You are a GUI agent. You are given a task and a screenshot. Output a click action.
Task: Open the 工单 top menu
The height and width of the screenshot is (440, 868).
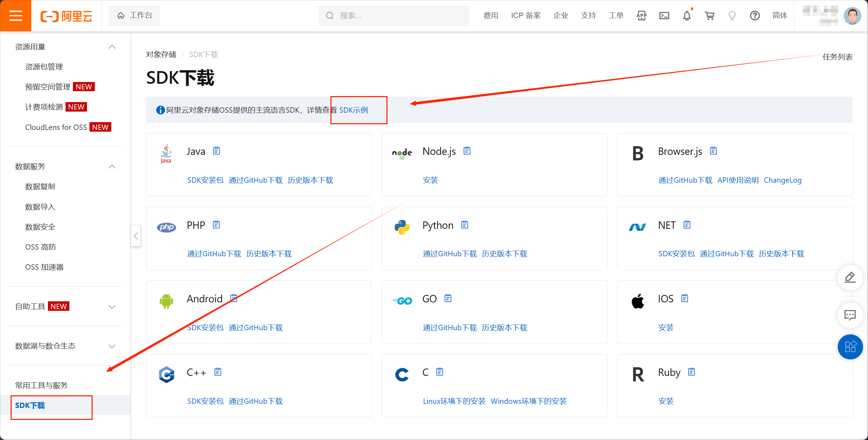(x=616, y=15)
